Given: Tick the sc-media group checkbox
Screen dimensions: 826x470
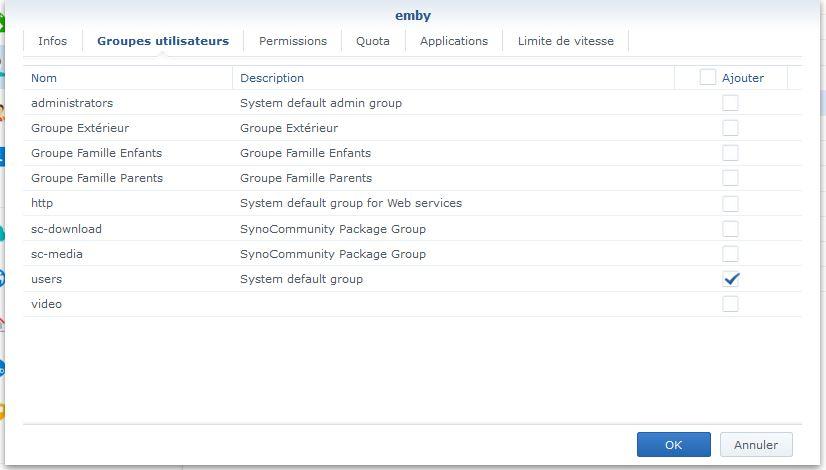Looking at the screenshot, I should 730,254.
